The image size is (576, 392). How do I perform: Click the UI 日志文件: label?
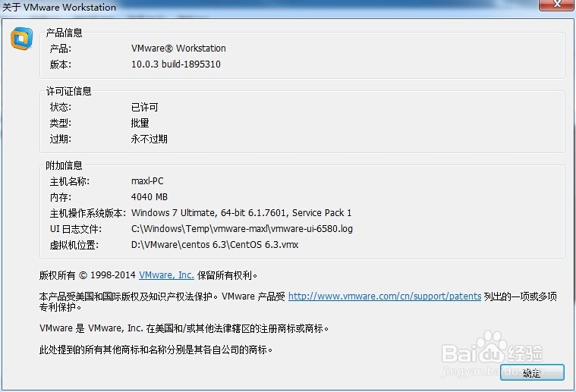(x=76, y=229)
